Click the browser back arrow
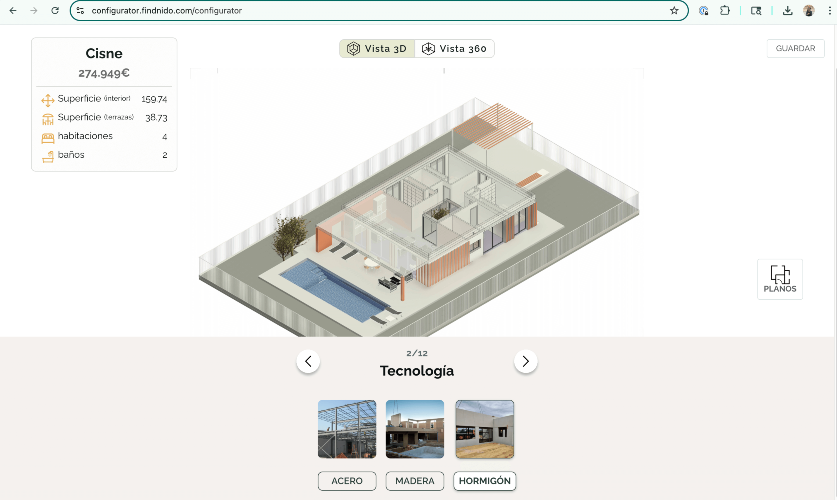Image resolution: width=837 pixels, height=500 pixels. tap(13, 11)
